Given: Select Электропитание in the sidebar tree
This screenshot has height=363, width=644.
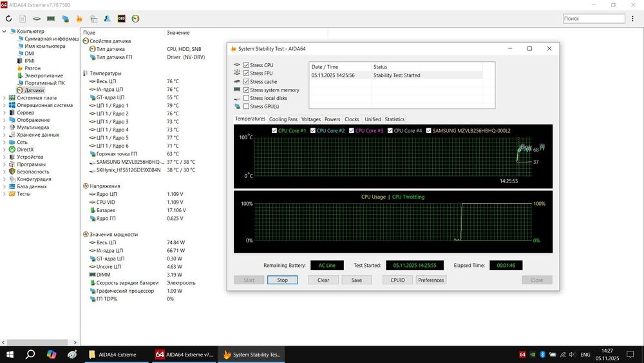Looking at the screenshot, I should tap(44, 75).
